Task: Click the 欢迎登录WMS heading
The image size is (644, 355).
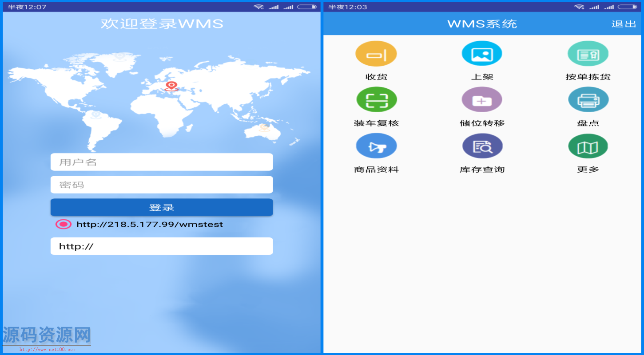Action: (x=162, y=23)
